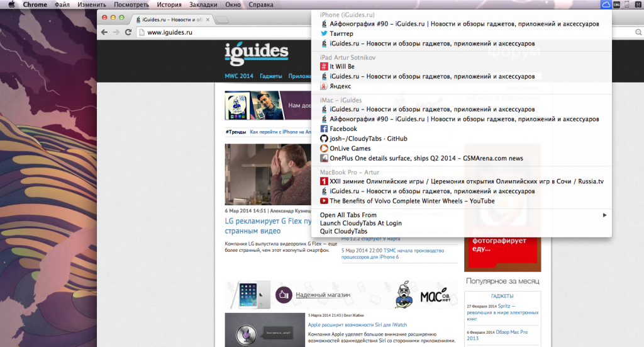This screenshot has height=347, width=644.
Task: Open the CloudyTabs cloud menu bar icon
Action: (x=606, y=4)
